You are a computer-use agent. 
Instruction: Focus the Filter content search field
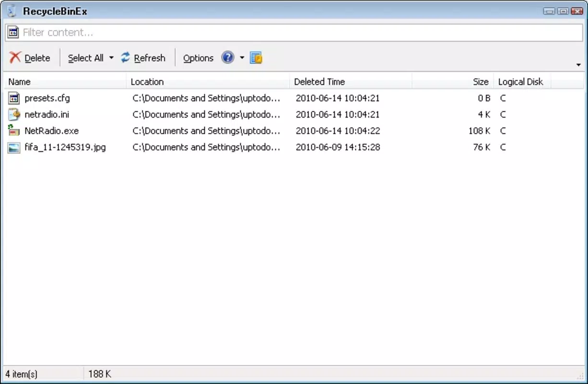(294, 32)
